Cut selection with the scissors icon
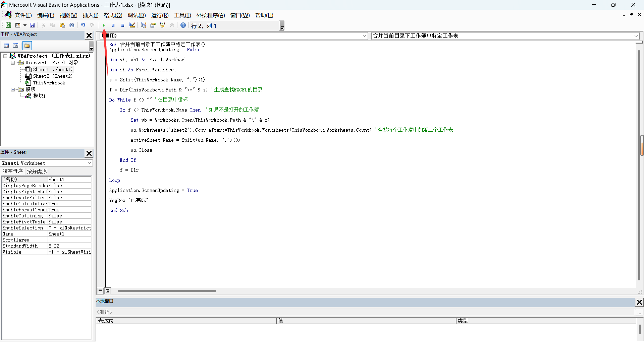The image size is (644, 342). (43, 25)
